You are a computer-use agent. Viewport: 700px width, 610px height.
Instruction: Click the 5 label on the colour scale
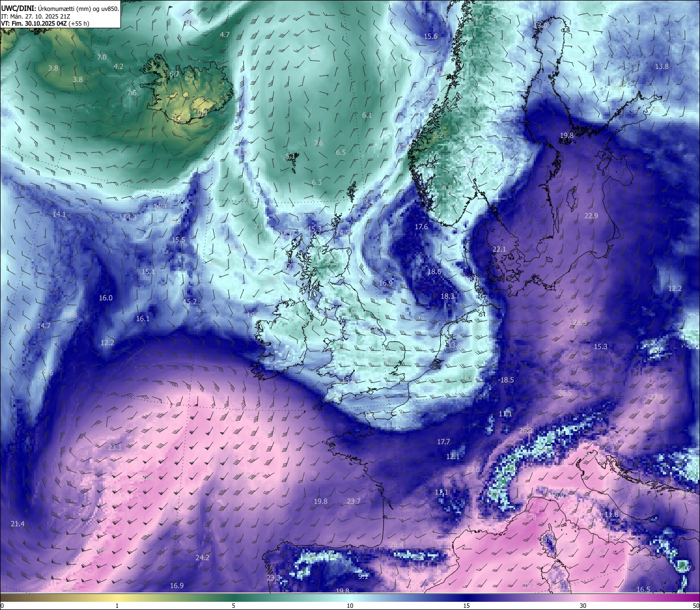[234, 606]
